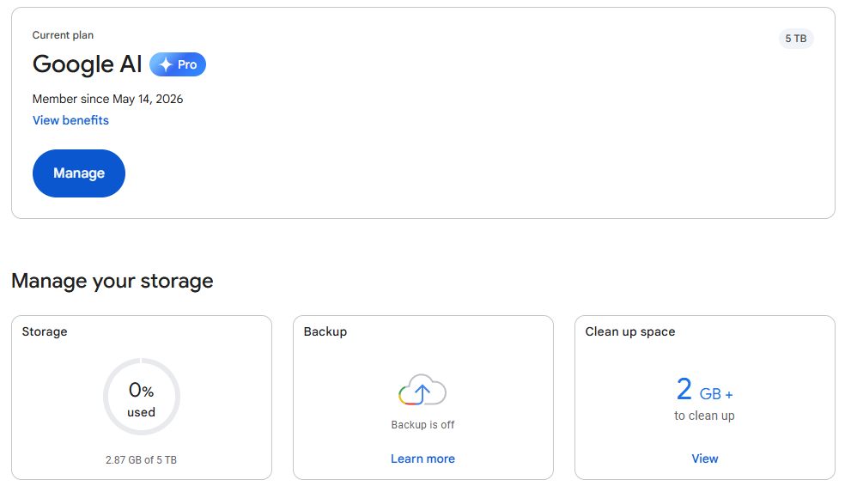Image resolution: width=851 pixels, height=504 pixels.
Task: Open View in Clean up space
Action: (x=704, y=459)
